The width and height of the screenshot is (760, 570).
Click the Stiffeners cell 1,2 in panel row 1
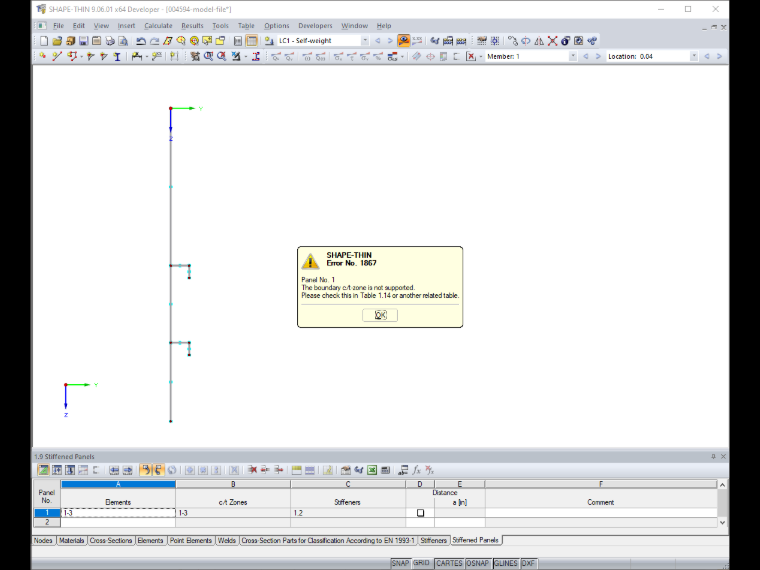(x=348, y=513)
